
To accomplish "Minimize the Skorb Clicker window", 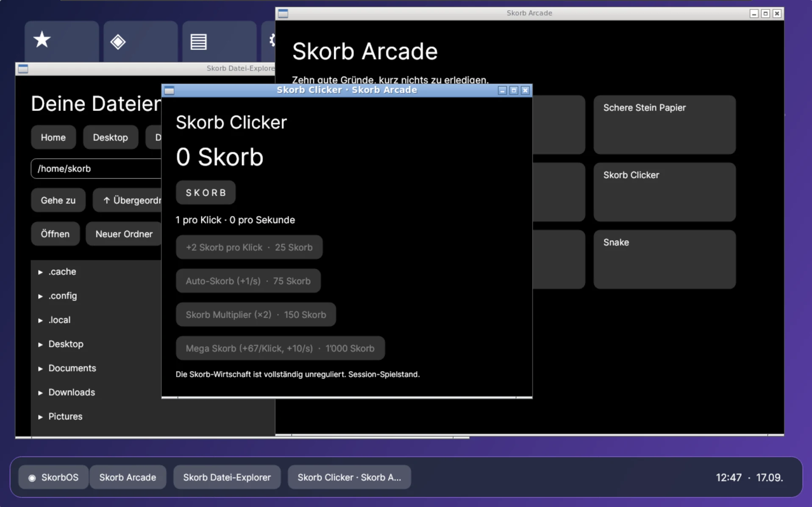I will pos(502,90).
